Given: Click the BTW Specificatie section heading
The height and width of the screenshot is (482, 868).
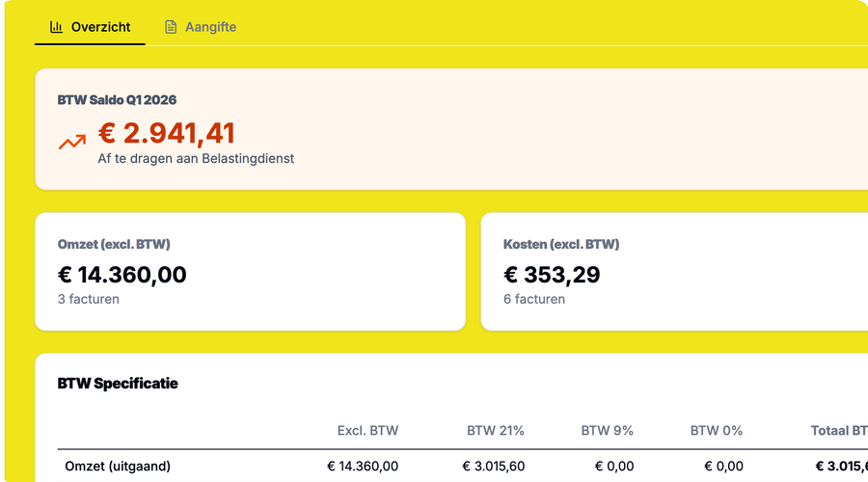Looking at the screenshot, I should tap(118, 384).
